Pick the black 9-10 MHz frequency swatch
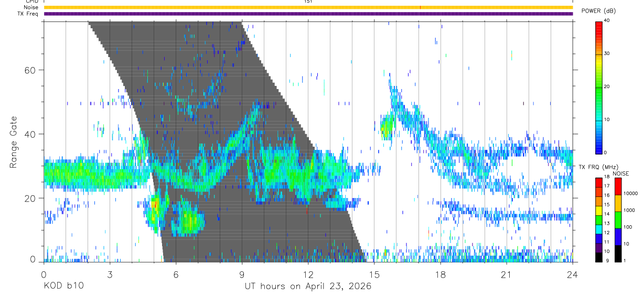644x297 pixels. 599,257
